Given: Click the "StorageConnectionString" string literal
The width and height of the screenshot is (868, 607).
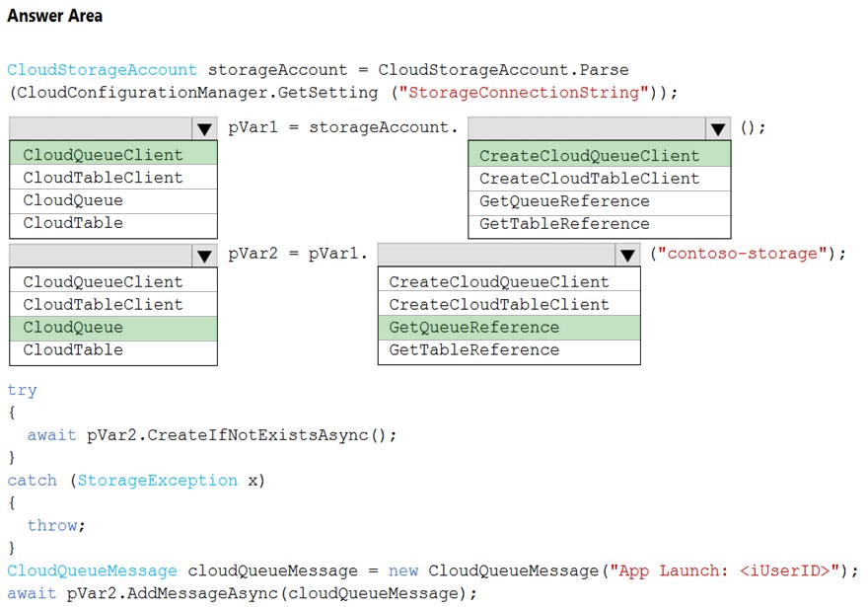Looking at the screenshot, I should click(x=523, y=93).
